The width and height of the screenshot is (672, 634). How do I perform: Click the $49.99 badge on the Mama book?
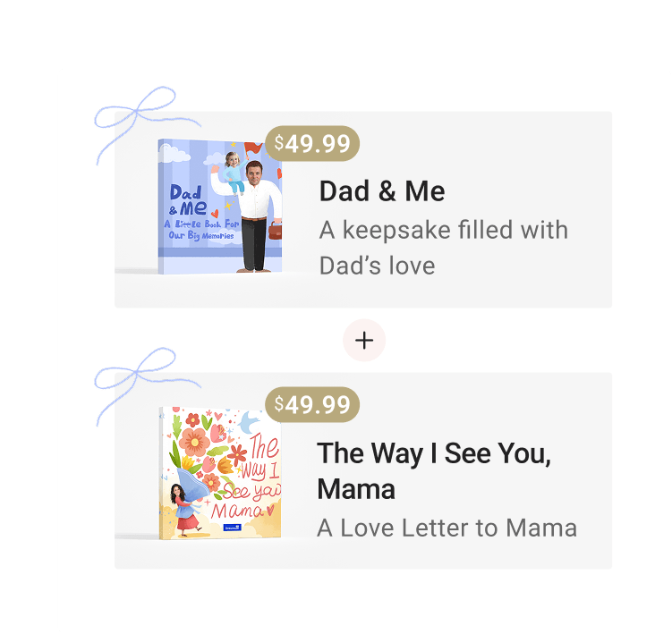pos(312,405)
